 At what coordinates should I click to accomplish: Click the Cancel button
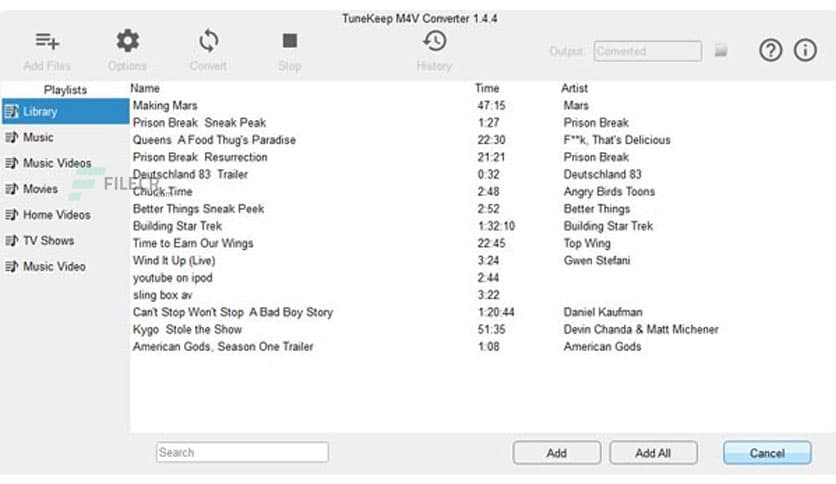tap(767, 453)
